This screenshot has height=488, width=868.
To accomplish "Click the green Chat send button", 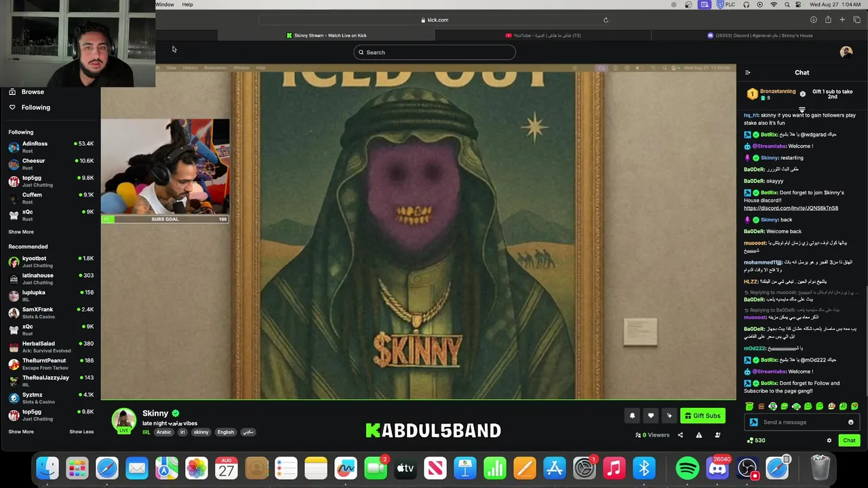I will point(849,441).
